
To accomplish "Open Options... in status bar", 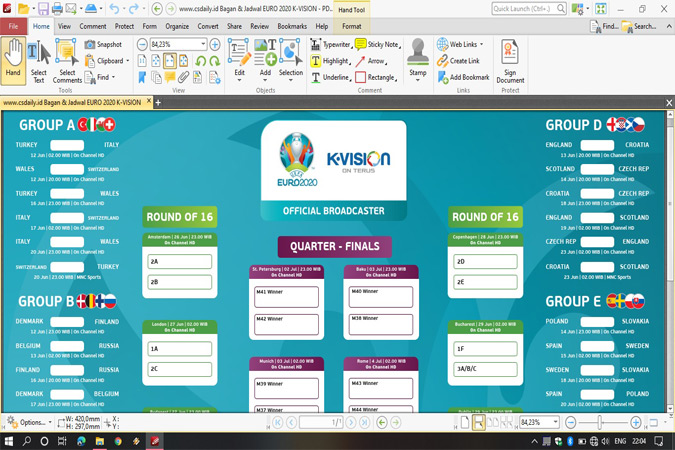I will [29, 422].
